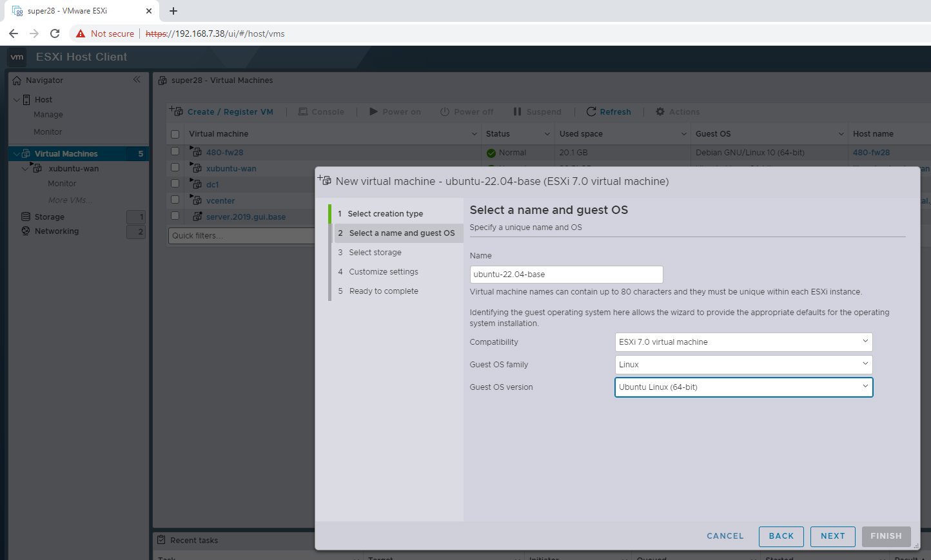
Task: Open Guest OS column dropdown arrow
Action: 841,134
